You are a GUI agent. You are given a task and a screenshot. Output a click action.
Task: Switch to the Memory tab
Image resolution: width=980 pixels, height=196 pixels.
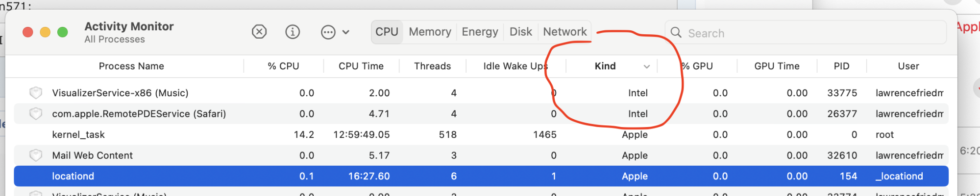pyautogui.click(x=430, y=32)
